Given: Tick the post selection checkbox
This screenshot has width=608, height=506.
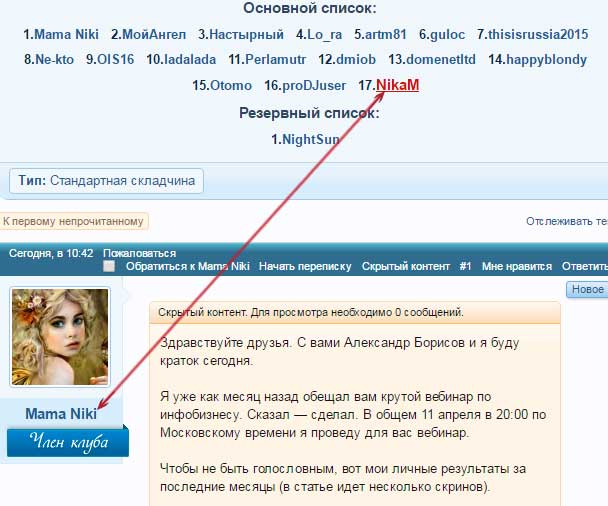Looking at the screenshot, I should coord(109,266).
